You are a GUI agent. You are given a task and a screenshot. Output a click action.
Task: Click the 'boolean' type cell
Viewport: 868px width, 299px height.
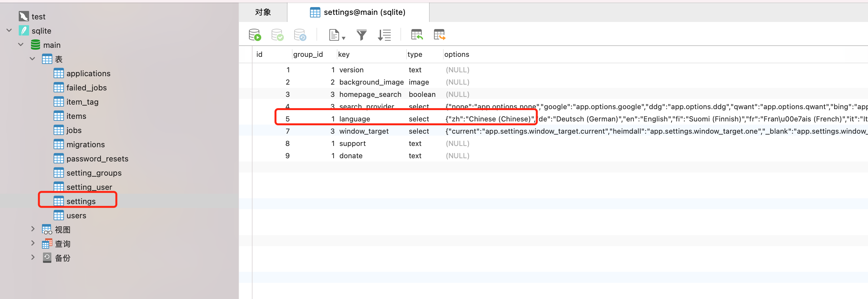[x=425, y=94]
